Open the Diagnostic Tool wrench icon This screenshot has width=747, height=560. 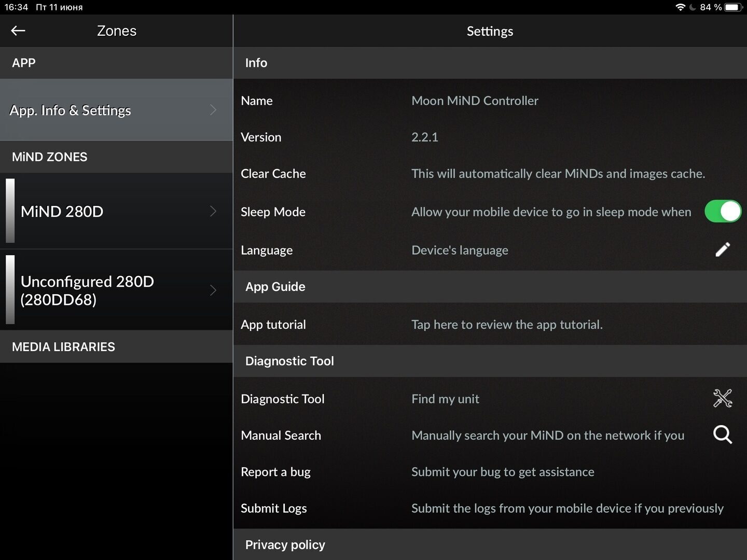(x=723, y=398)
